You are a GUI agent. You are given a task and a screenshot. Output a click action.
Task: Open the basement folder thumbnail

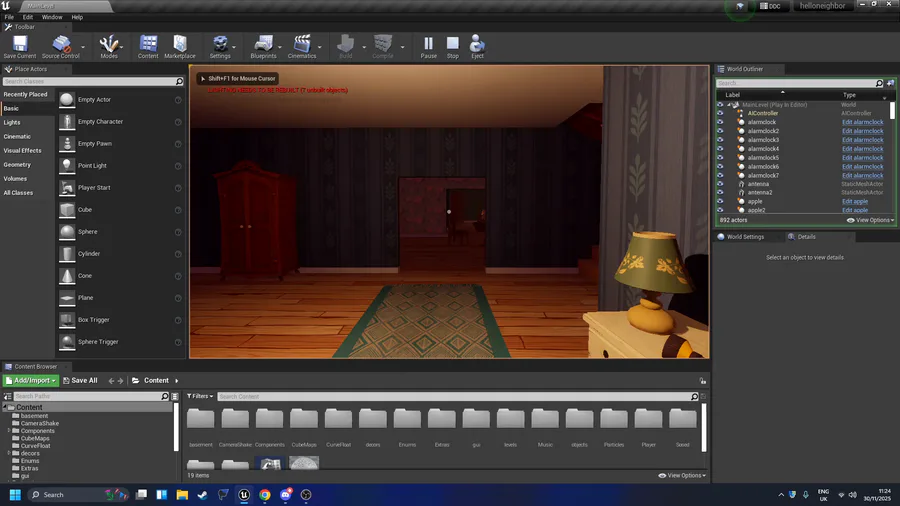pyautogui.click(x=200, y=419)
